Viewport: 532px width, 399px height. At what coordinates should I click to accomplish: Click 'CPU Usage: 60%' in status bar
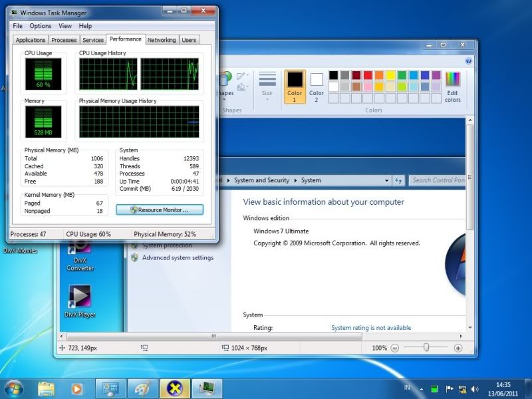coord(88,234)
